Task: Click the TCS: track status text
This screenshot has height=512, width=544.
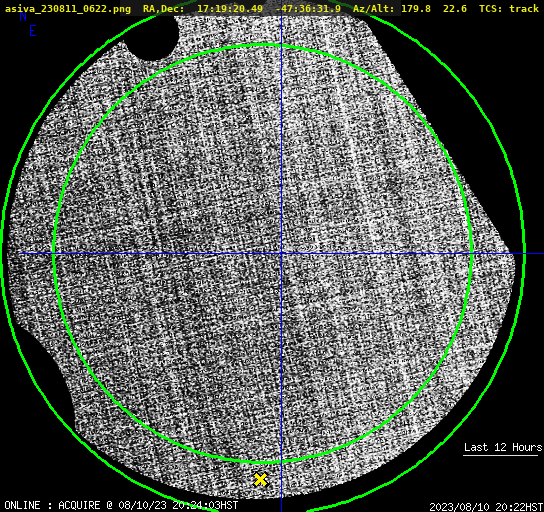Action: point(509,8)
